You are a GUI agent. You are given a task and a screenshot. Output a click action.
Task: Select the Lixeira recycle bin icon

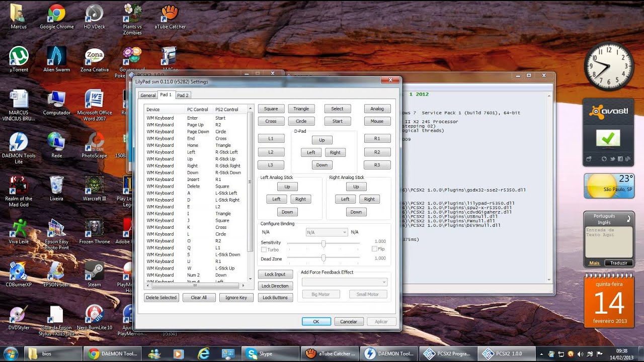tap(57, 189)
